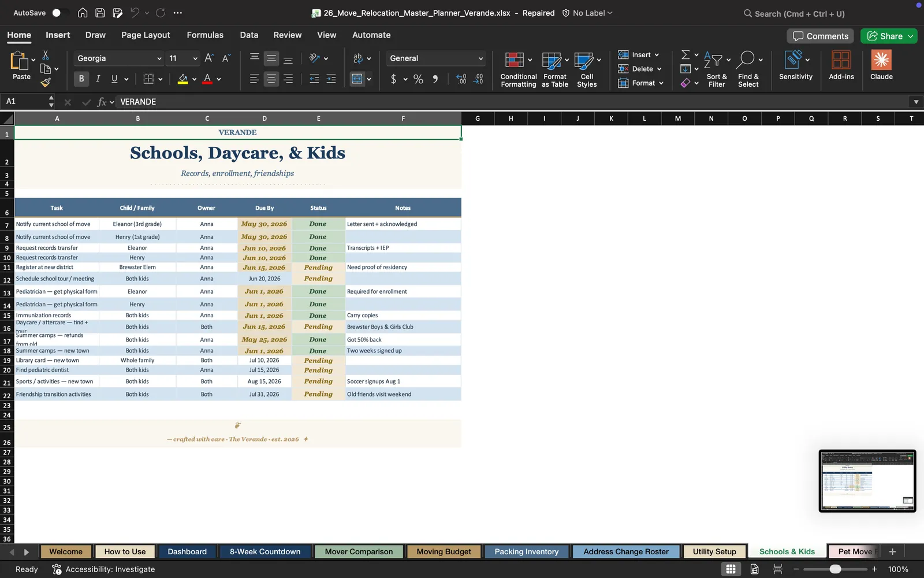This screenshot has width=924, height=578.
Task: Open the Packing Inventory sheet tab
Action: point(527,551)
